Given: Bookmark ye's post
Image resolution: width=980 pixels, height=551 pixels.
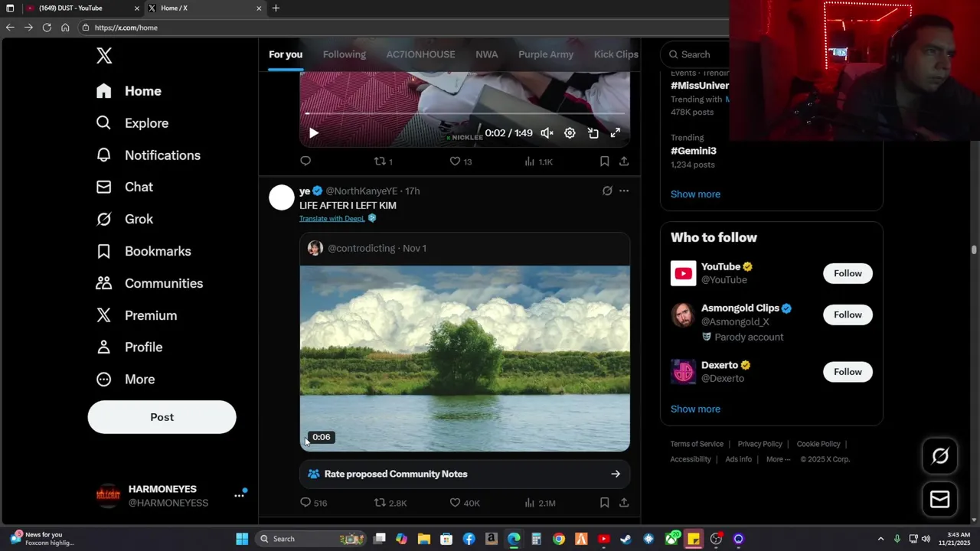Looking at the screenshot, I should [x=604, y=503].
